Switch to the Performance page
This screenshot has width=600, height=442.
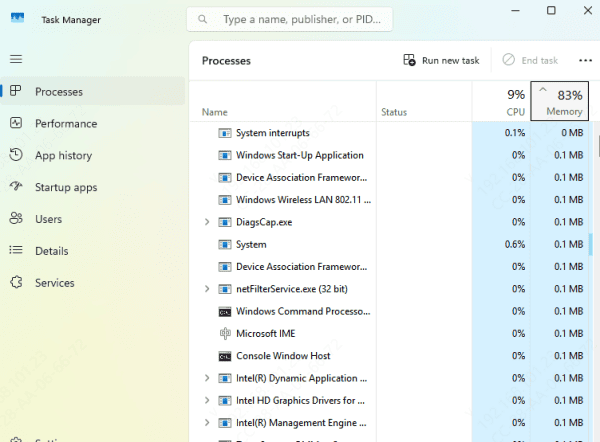click(93, 123)
